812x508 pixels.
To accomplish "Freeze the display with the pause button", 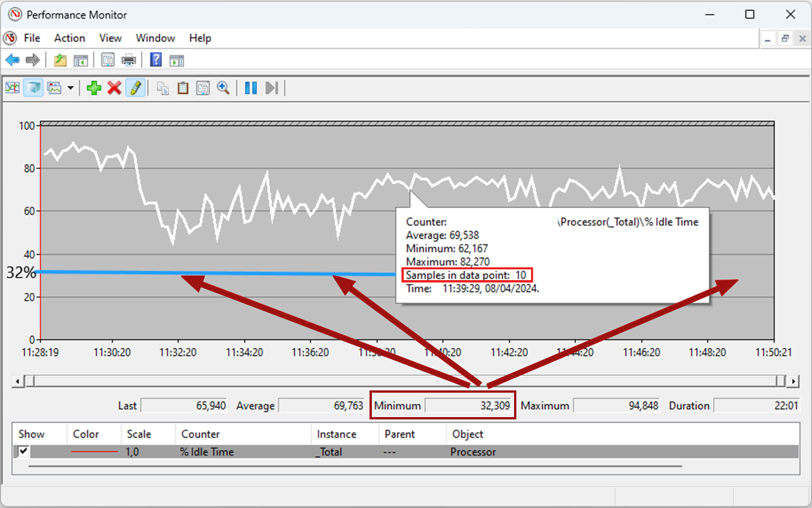I will pos(251,88).
